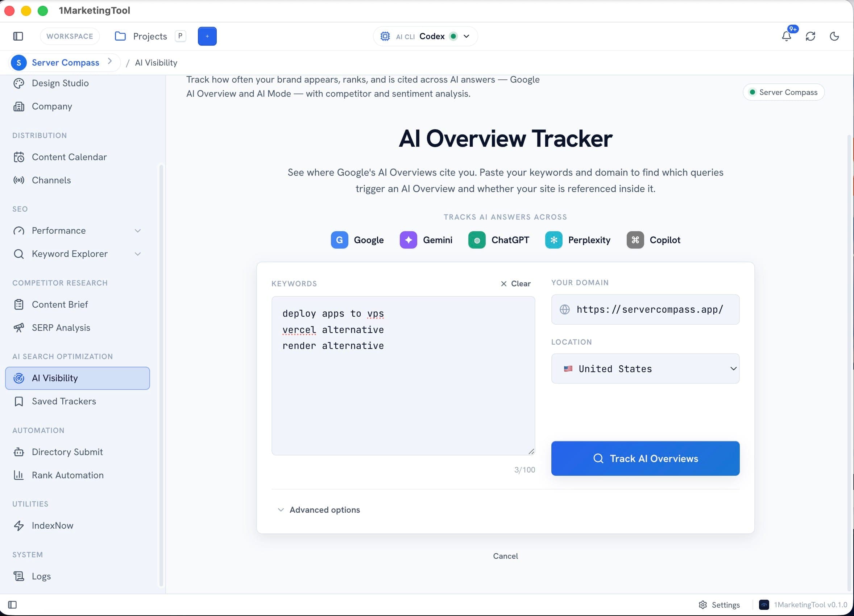Screen dimensions: 854x616
Task: Click the refresh sync icon
Action: (810, 36)
